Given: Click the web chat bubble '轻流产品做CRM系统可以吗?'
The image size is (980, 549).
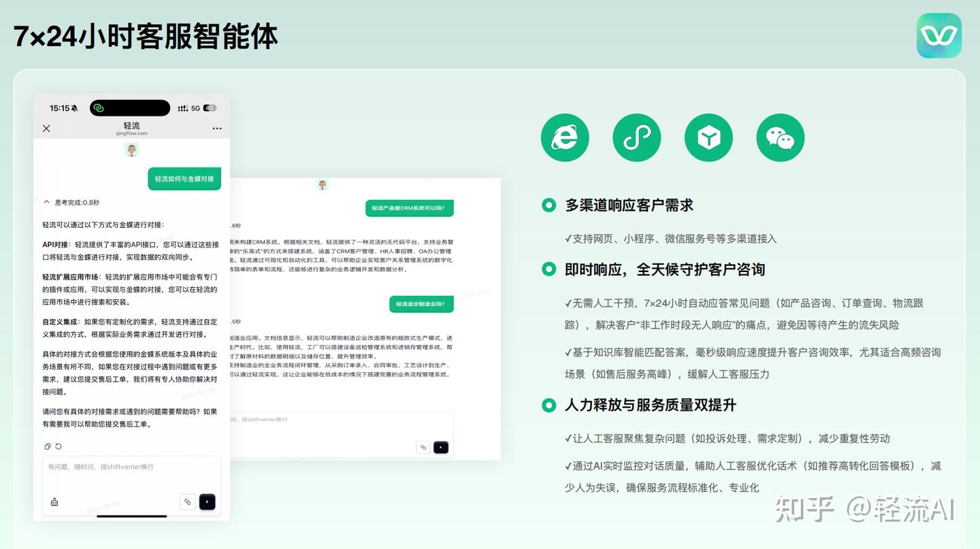Looking at the screenshot, I should [x=410, y=207].
